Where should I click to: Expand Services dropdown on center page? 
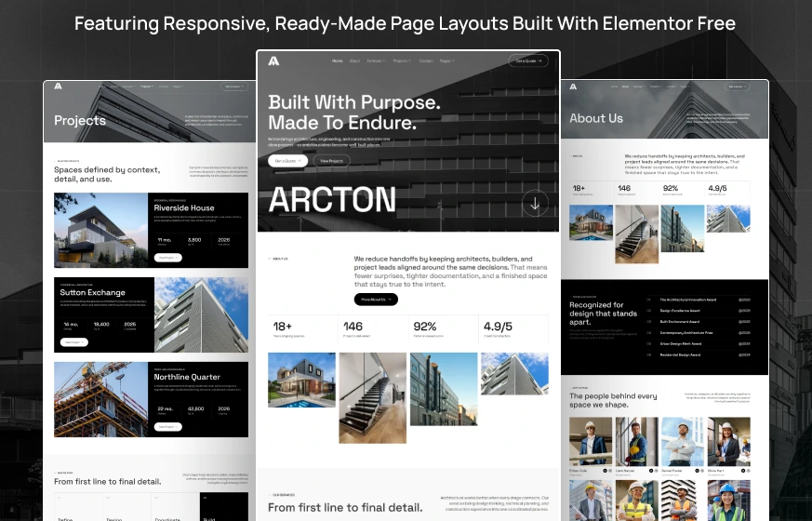point(376,61)
